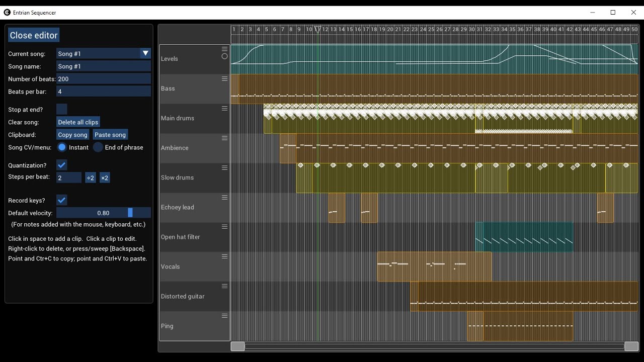Halve steps per beat with ÷2

[91, 178]
